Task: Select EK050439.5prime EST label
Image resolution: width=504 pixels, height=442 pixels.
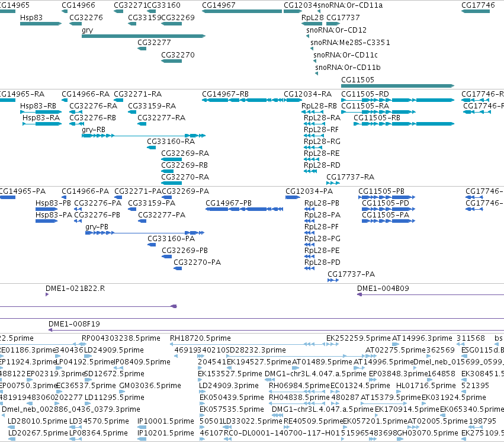Action: point(232,398)
